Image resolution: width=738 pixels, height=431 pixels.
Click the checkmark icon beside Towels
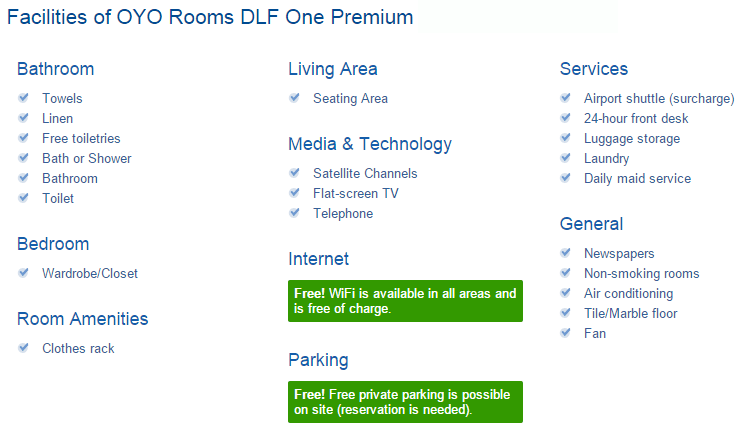[x=24, y=97]
